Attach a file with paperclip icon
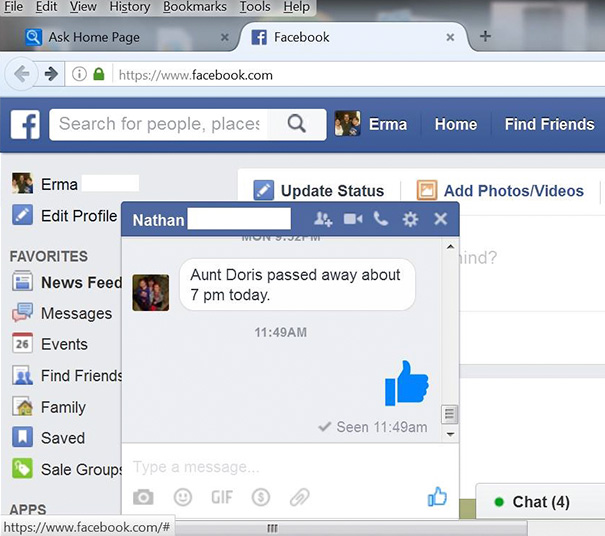This screenshot has height=536, width=605. [299, 496]
